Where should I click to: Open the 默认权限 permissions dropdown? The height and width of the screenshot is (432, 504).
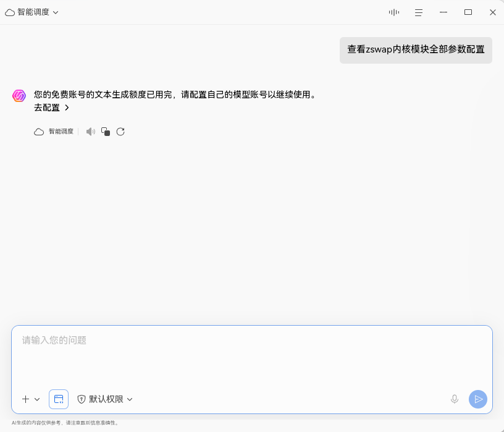pyautogui.click(x=105, y=399)
